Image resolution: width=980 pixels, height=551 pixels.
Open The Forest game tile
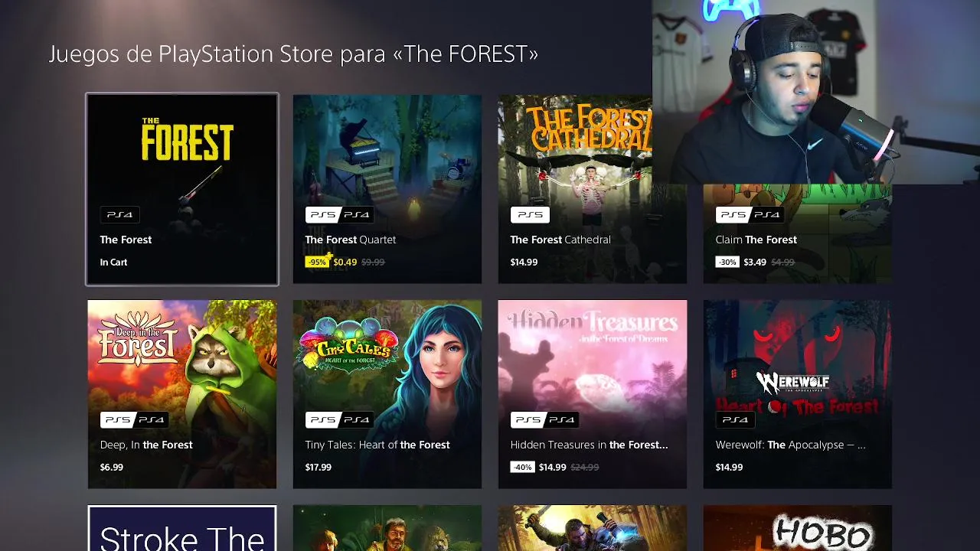click(x=182, y=189)
